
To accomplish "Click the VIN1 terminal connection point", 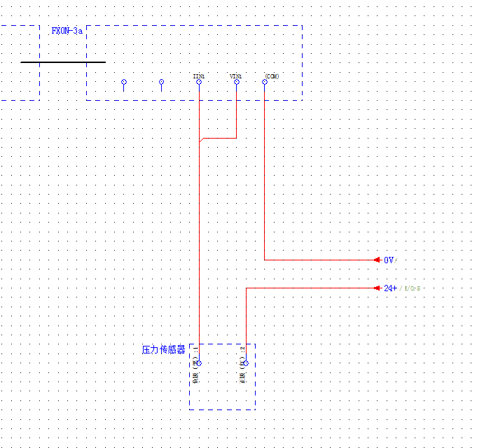I will (x=236, y=82).
